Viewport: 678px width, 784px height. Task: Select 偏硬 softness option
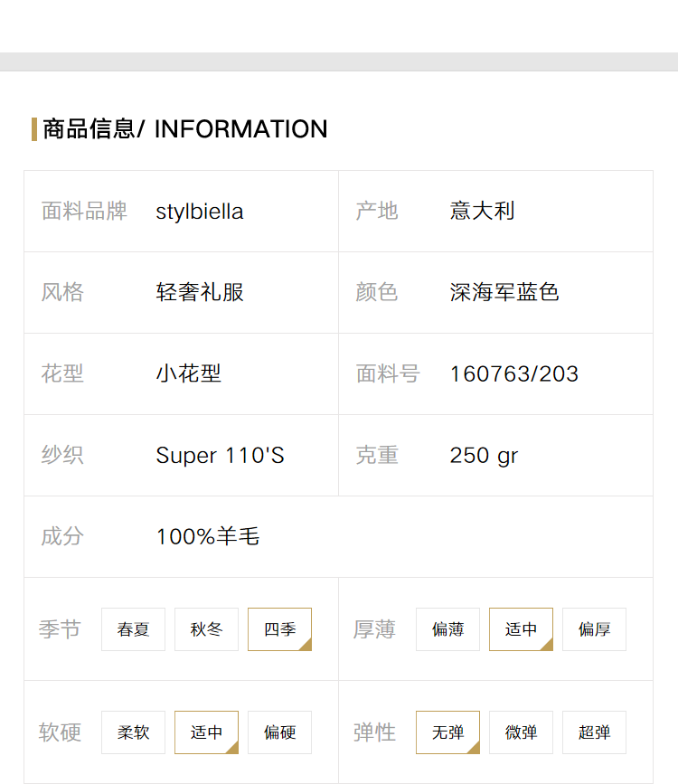(279, 732)
